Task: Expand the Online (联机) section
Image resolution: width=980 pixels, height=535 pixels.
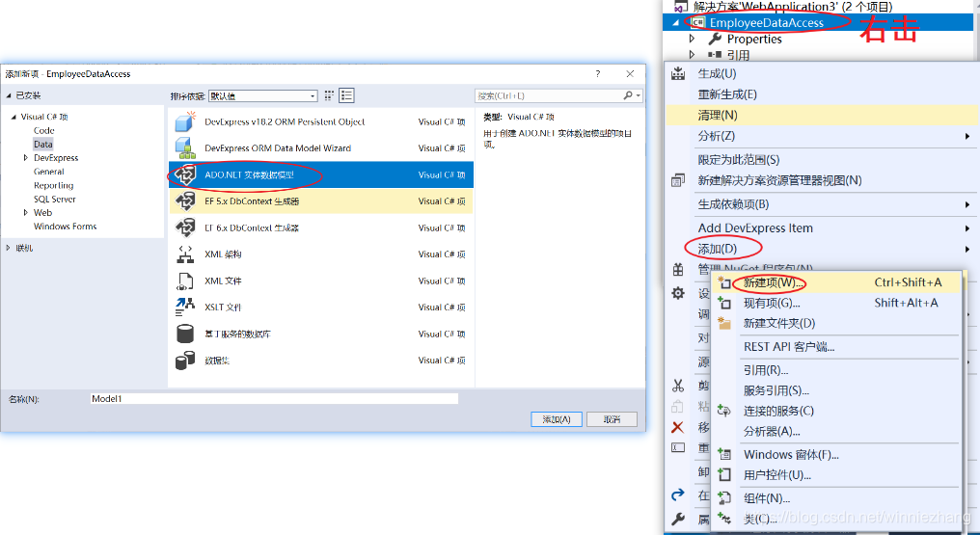Action: pos(8,248)
